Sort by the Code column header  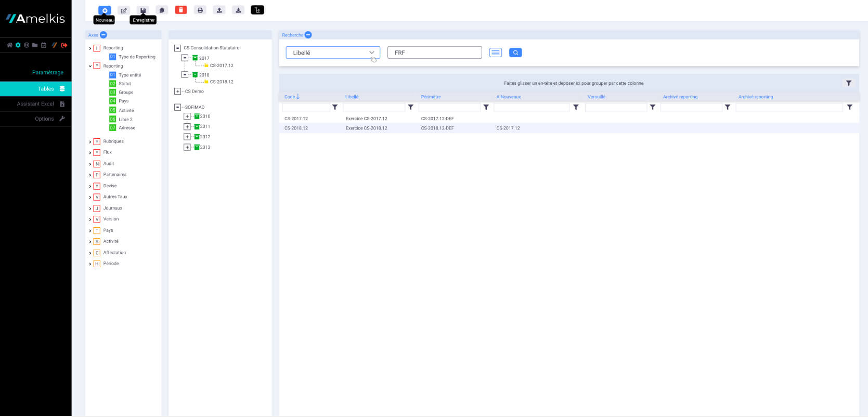coord(290,97)
